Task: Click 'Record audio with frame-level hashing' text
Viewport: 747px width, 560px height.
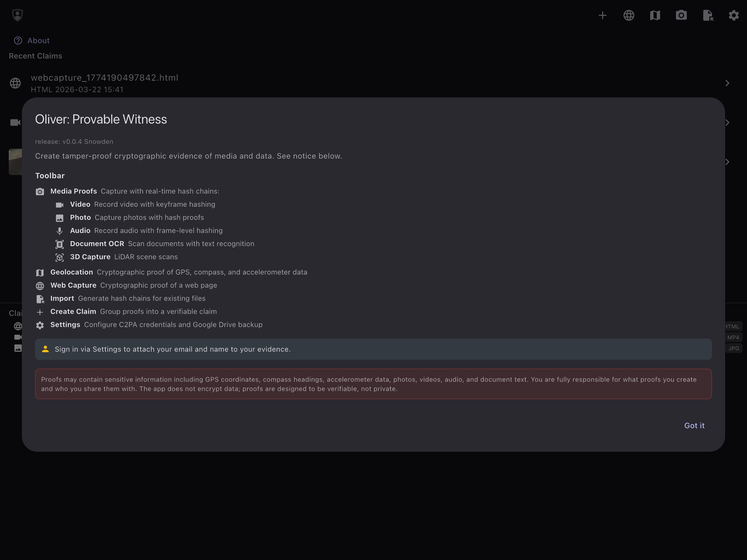Action: point(158,231)
